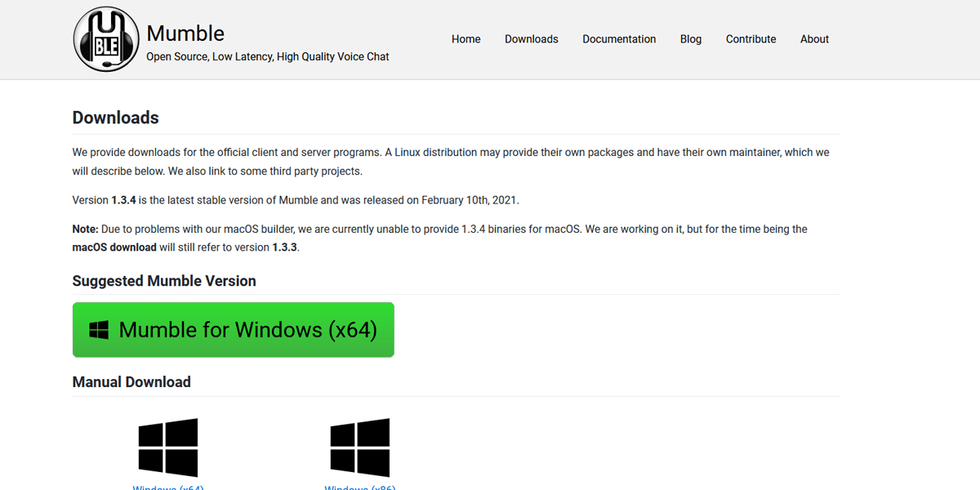Click the Mumble site title text
Image resolution: width=980 pixels, height=490 pixels.
185,33
